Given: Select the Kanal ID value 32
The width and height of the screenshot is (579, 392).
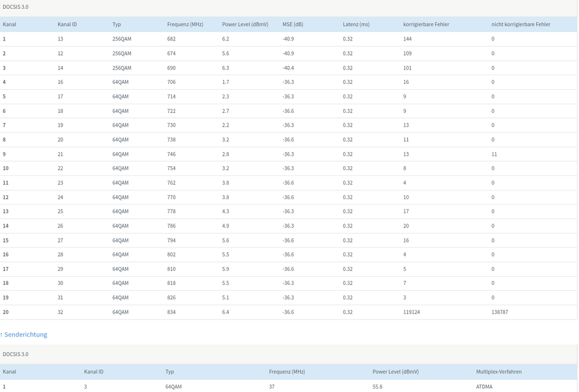Looking at the screenshot, I should (60, 312).
